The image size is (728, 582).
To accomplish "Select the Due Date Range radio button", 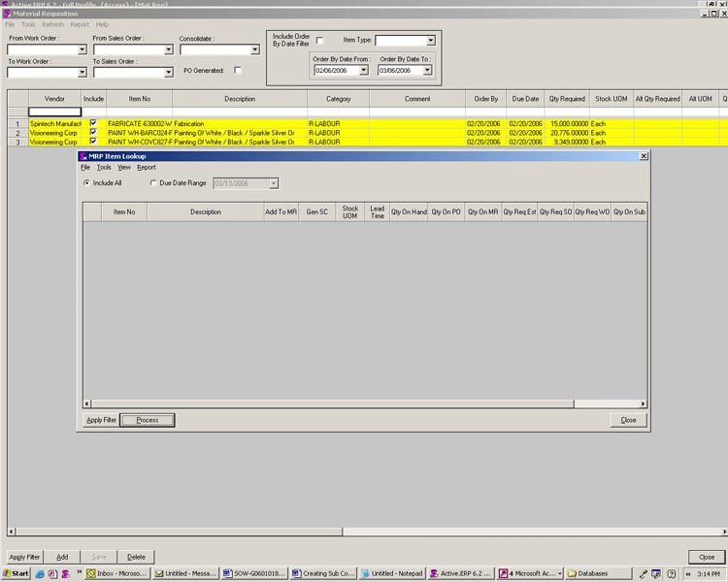I will [153, 182].
